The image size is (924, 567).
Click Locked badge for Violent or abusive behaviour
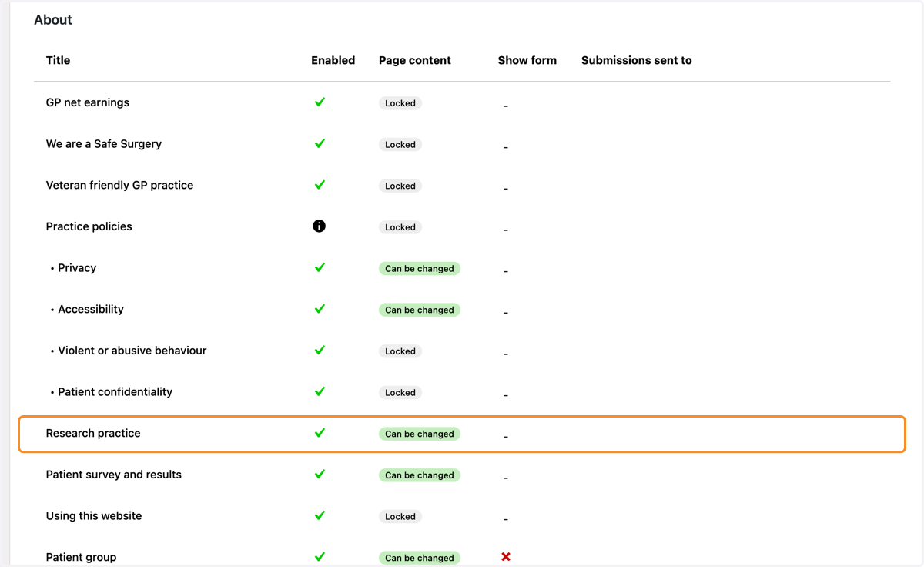point(400,351)
